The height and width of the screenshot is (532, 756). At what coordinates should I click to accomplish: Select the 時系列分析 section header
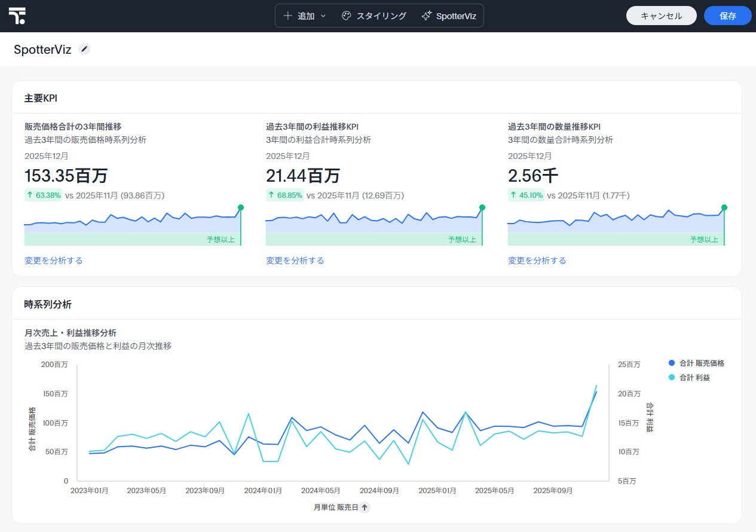point(48,304)
